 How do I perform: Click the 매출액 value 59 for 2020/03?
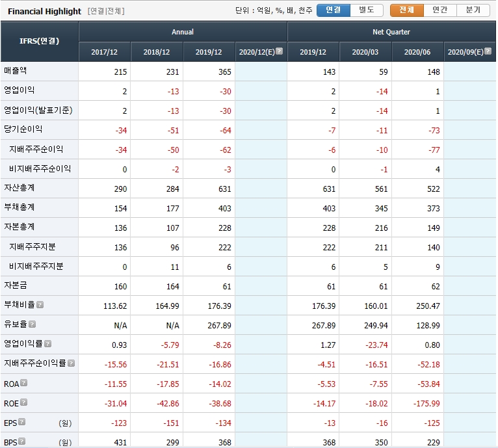coord(384,72)
